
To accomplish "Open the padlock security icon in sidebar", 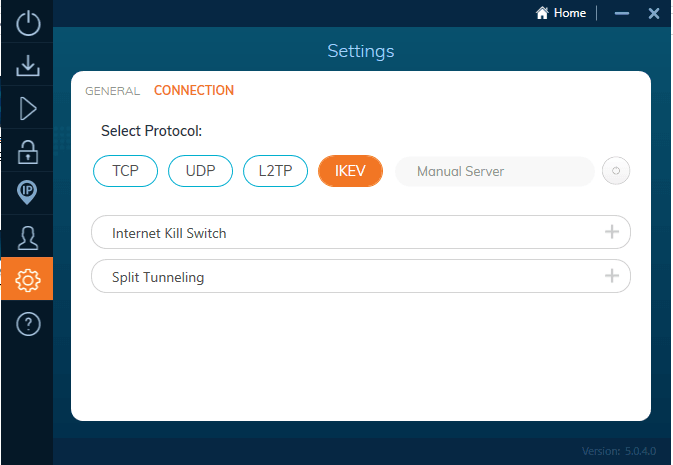I will [28, 152].
